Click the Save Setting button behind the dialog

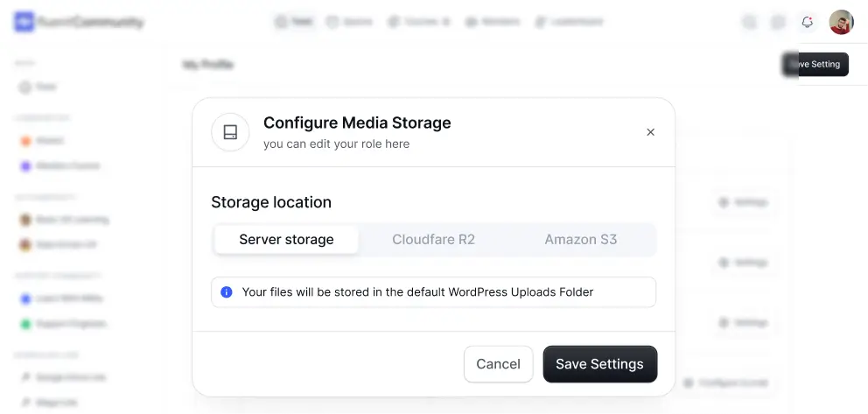click(x=815, y=64)
